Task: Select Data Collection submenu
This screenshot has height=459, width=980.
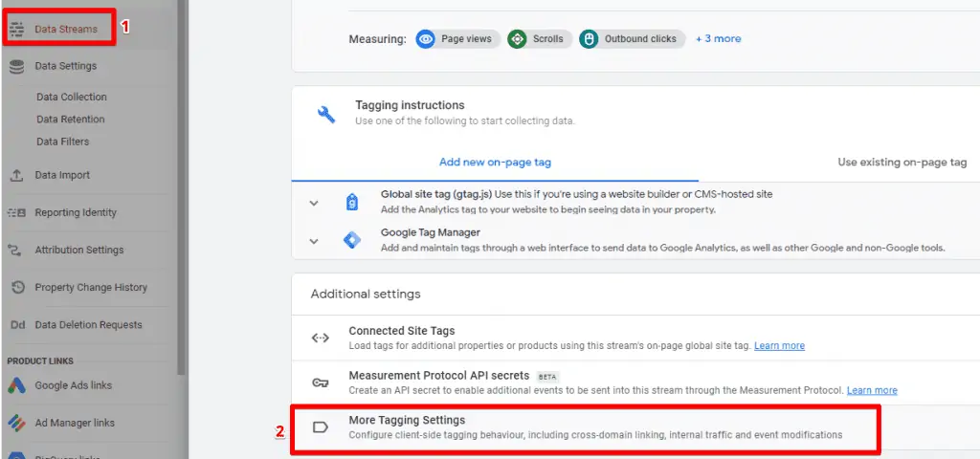Action: (71, 97)
